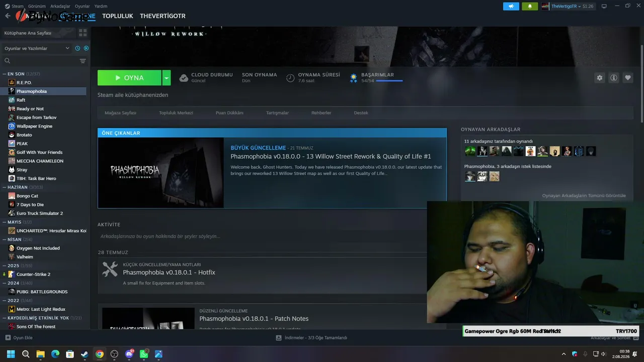Click the achievements trophy icon
This screenshot has width=644, height=362.
tap(354, 78)
